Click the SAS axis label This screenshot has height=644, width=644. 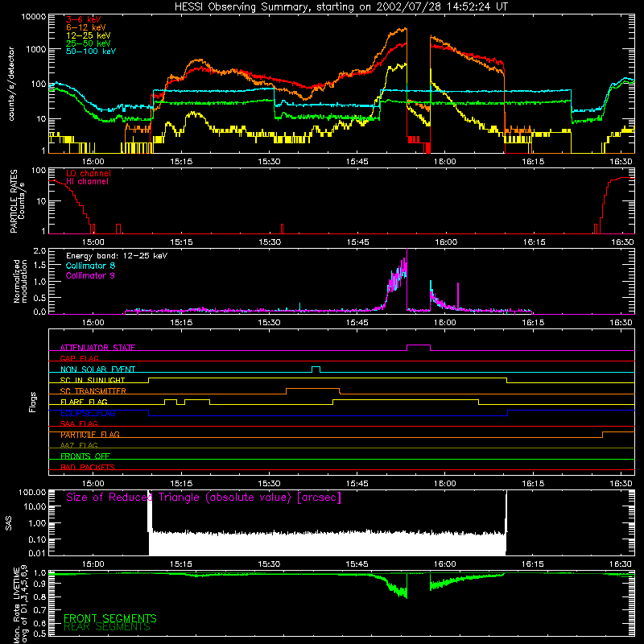[9, 523]
